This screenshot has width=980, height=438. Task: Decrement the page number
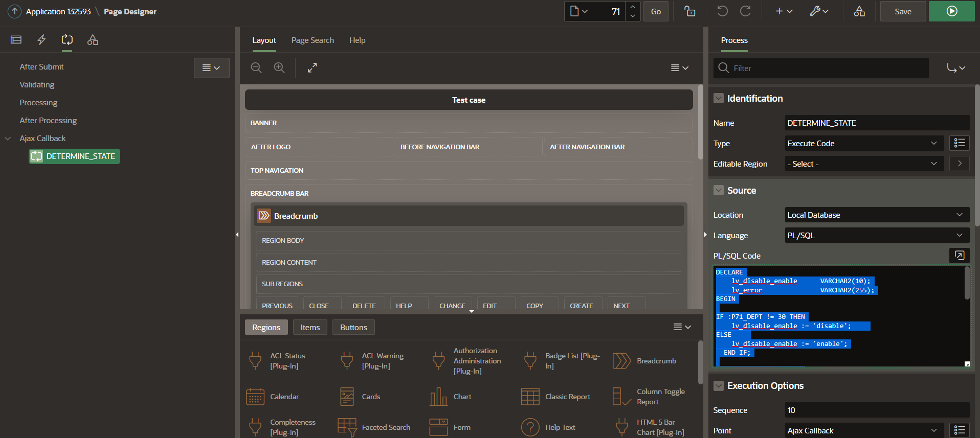633,16
